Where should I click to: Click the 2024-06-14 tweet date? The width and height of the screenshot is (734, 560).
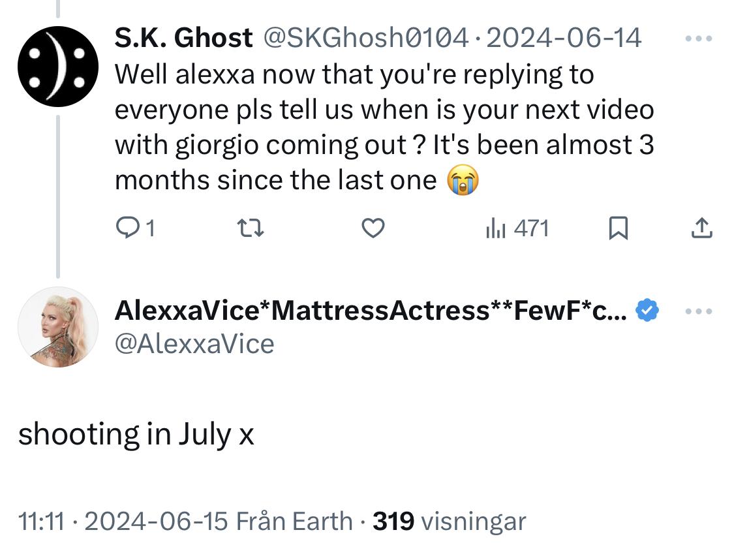(563, 39)
